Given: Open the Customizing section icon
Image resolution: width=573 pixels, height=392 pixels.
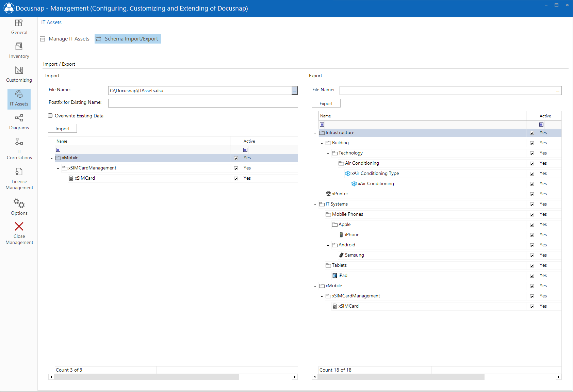Looking at the screenshot, I should pyautogui.click(x=19, y=70).
